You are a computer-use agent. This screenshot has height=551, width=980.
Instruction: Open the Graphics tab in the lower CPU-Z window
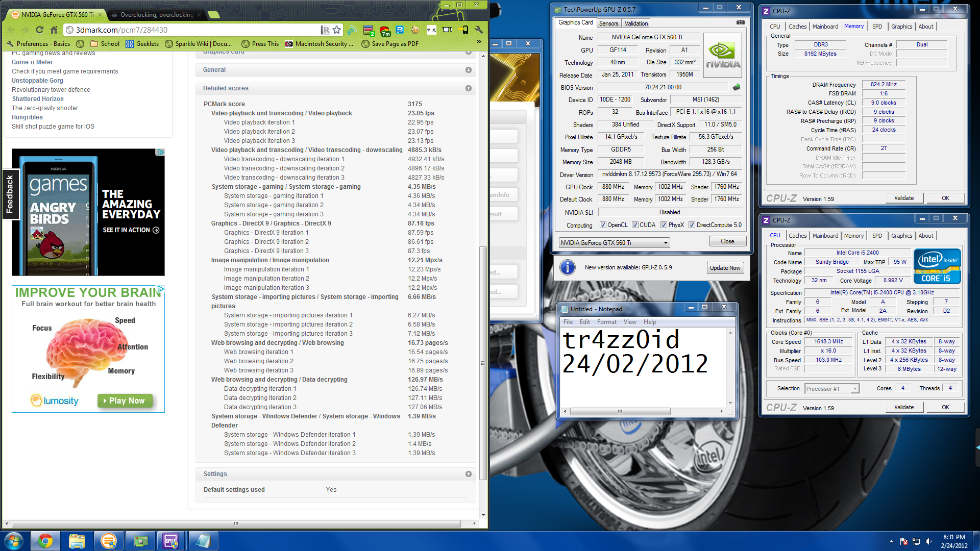901,236
